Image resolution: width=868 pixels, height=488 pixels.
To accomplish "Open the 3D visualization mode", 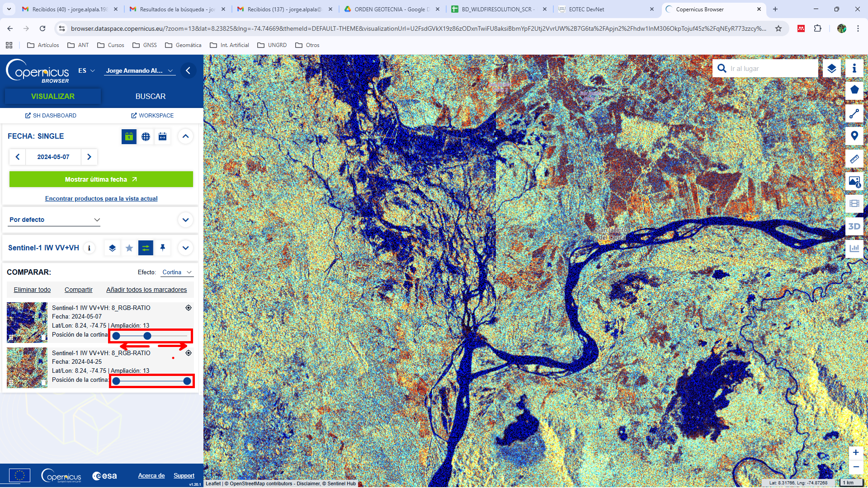I will 854,226.
